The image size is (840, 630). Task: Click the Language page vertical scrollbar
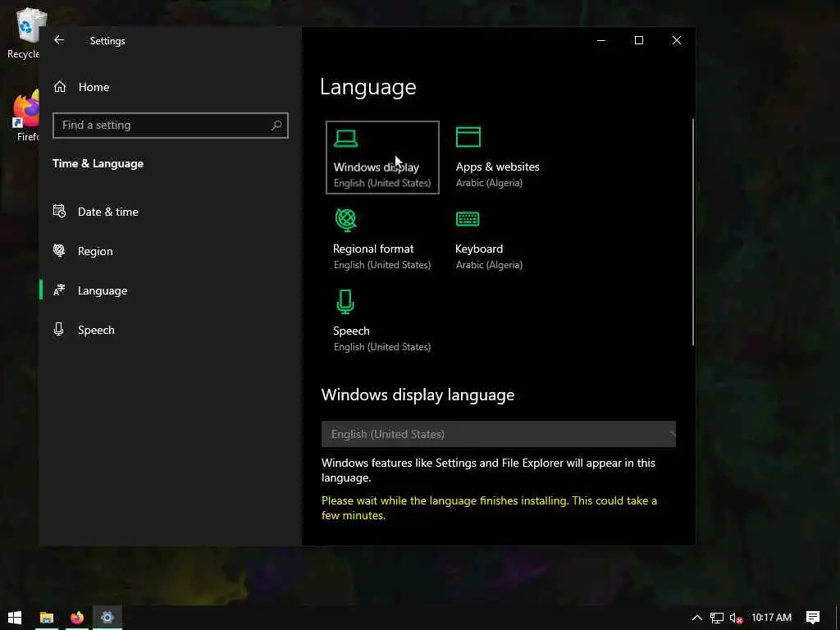pos(692,232)
